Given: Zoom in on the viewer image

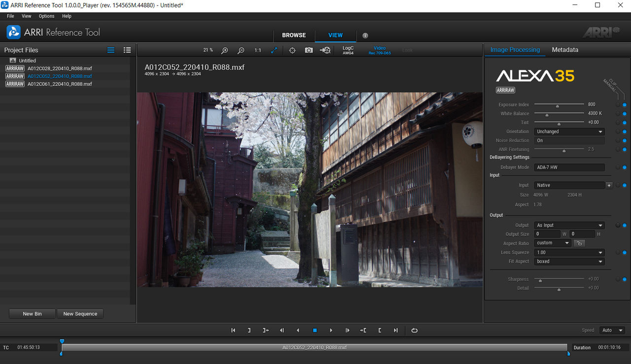Looking at the screenshot, I should pos(224,50).
